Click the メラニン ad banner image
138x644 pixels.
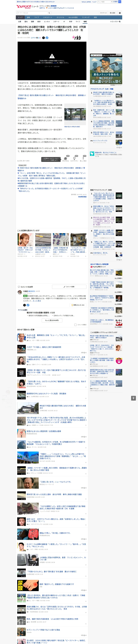coord(106,70)
